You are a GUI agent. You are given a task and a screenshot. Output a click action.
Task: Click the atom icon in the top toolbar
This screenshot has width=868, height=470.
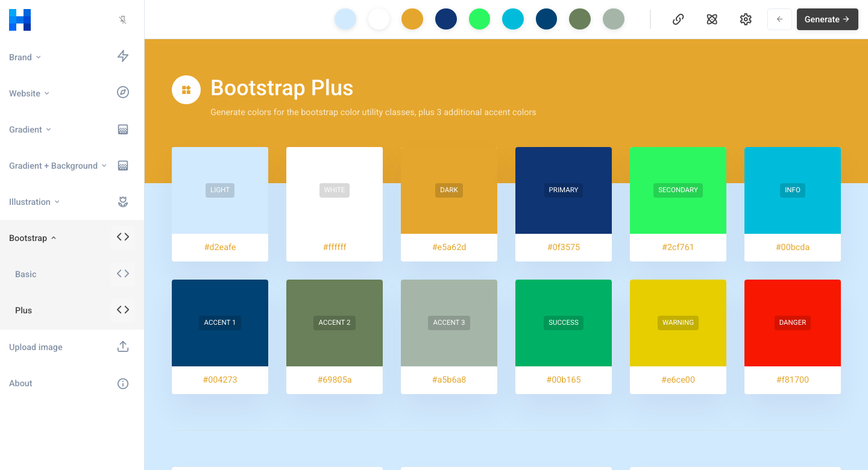[x=712, y=19]
